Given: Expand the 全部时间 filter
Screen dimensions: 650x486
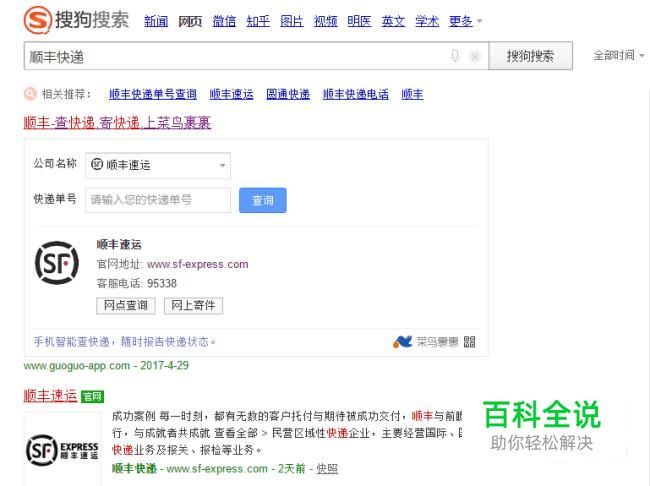Looking at the screenshot, I should [618, 55].
